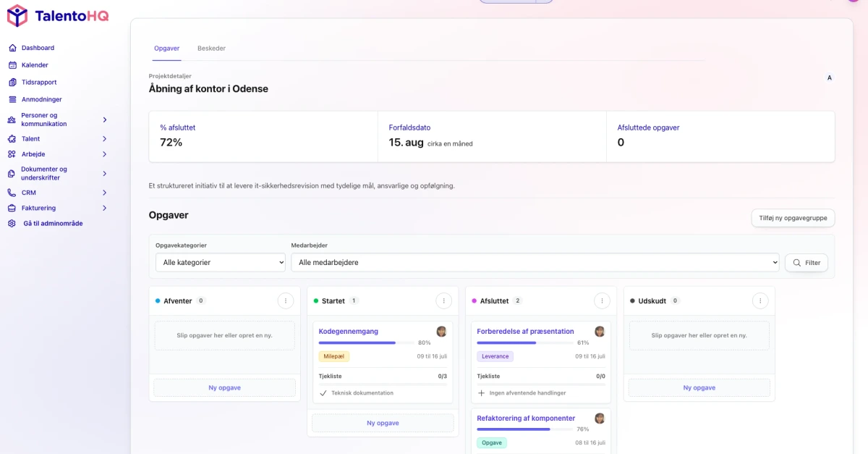Open the Kodegennemgang task
The height and width of the screenshot is (454, 868).
click(x=349, y=332)
